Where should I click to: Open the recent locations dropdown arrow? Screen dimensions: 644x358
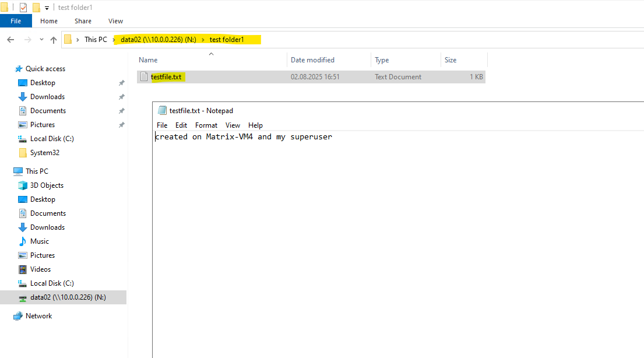coord(41,40)
